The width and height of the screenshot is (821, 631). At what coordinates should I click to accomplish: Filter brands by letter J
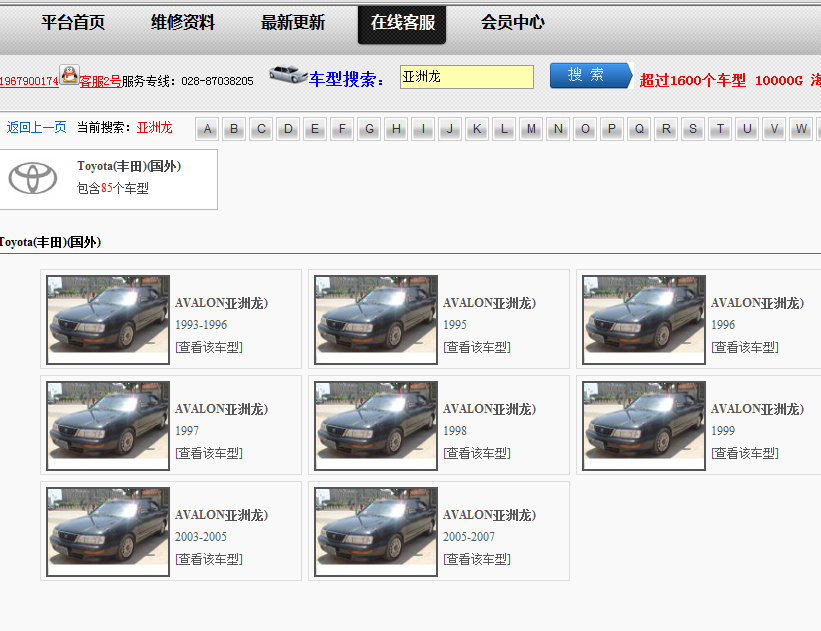point(450,129)
